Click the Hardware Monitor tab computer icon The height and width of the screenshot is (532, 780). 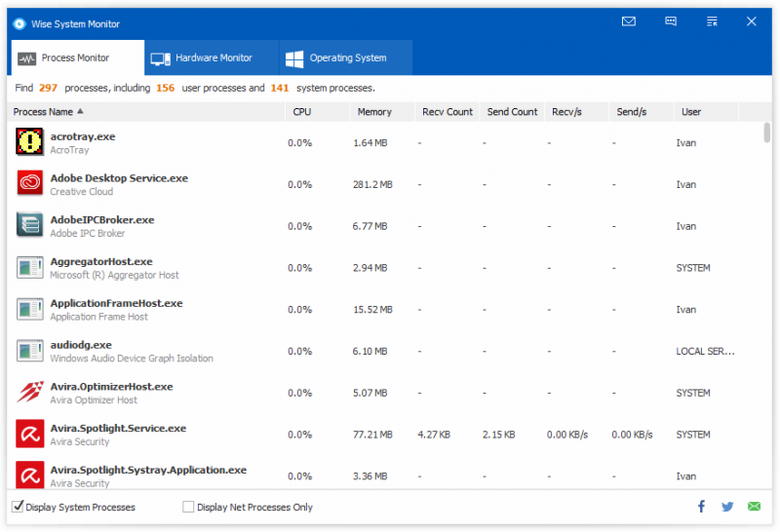(x=160, y=59)
